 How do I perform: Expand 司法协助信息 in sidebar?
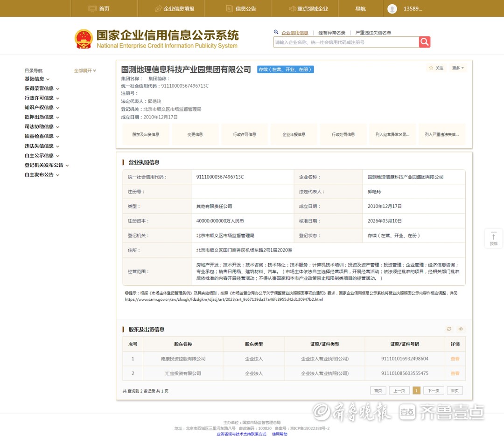42,126
